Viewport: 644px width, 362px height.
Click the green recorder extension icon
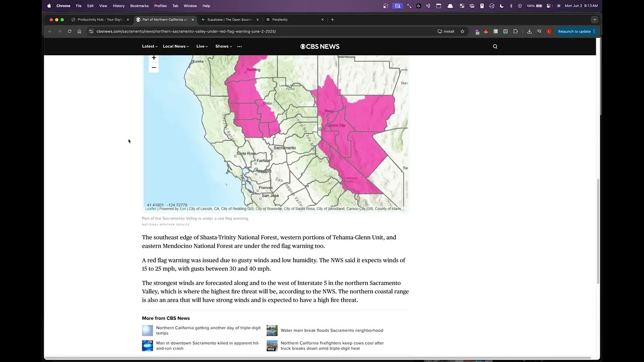pos(506,31)
